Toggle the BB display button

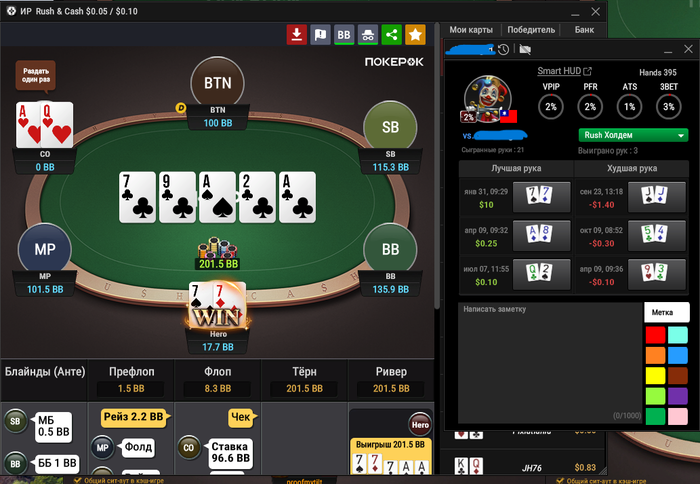[344, 34]
